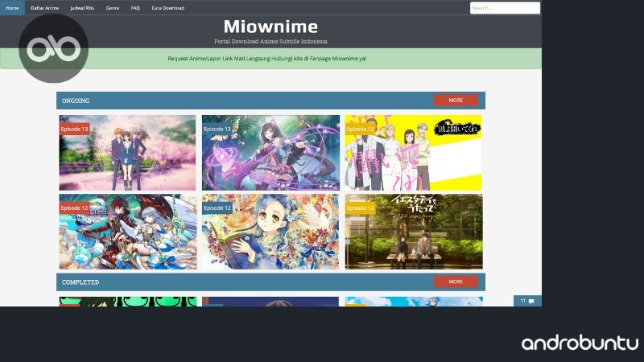
Task: Open the cherry blossom trio Episode 13 thumbnail
Action: tap(127, 153)
